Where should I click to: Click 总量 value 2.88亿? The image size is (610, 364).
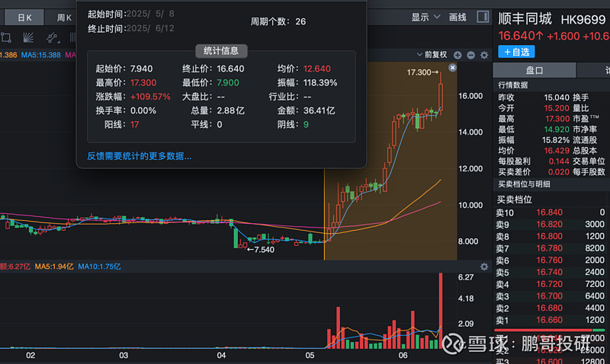[x=231, y=110]
